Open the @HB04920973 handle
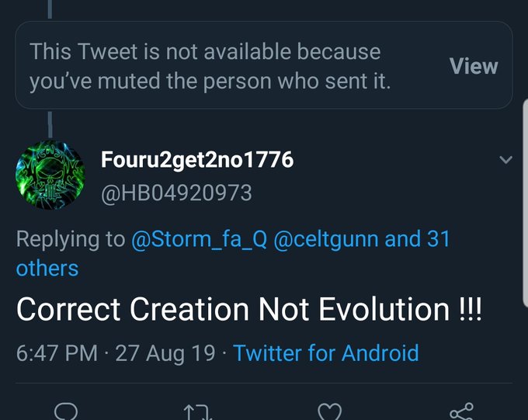 point(177,192)
